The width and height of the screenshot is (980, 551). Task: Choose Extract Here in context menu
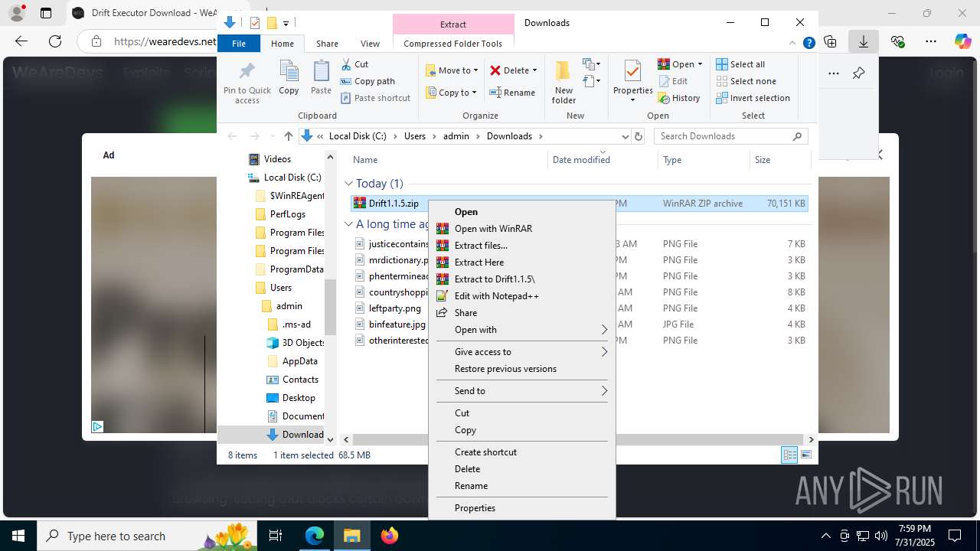521,262
